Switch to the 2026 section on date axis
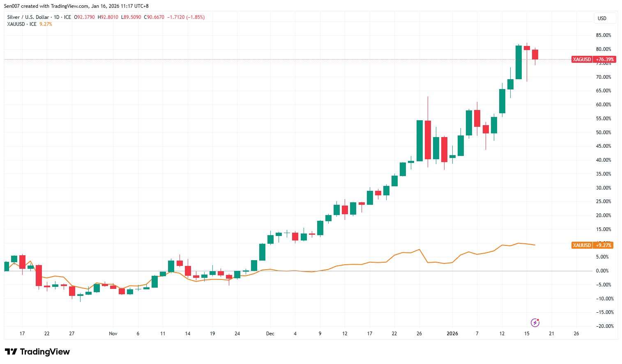 click(x=452, y=334)
